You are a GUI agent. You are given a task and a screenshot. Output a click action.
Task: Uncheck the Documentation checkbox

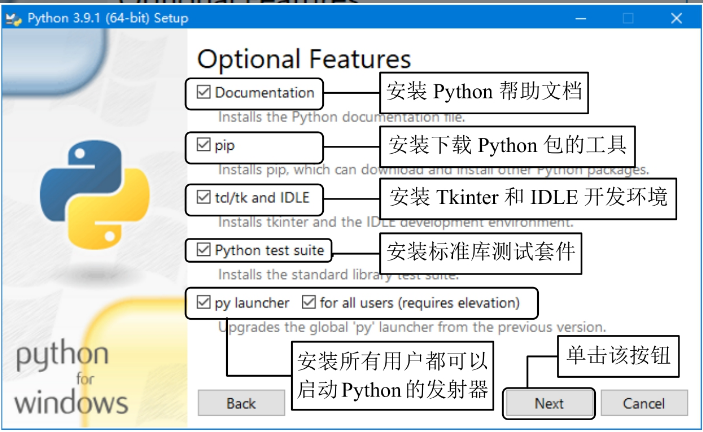[204, 92]
